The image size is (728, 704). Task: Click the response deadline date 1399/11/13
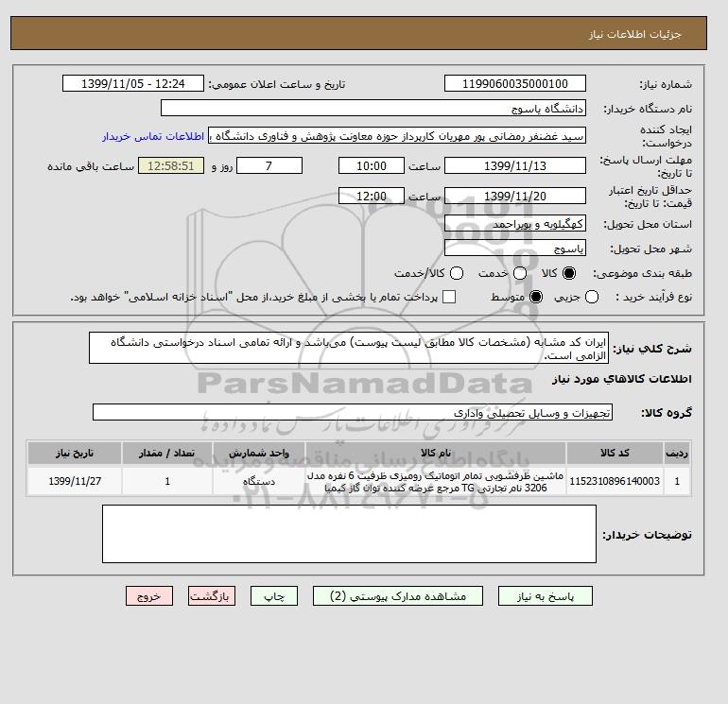tap(515, 165)
